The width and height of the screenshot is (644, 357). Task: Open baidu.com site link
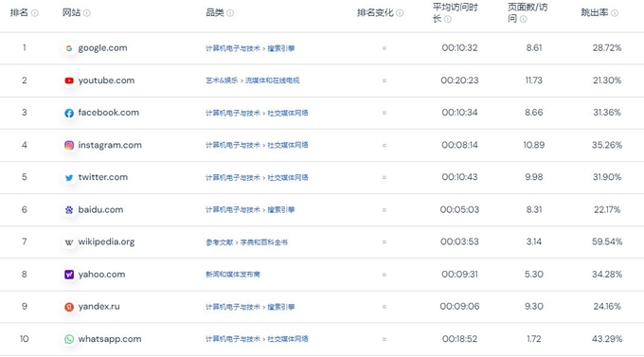pos(100,209)
